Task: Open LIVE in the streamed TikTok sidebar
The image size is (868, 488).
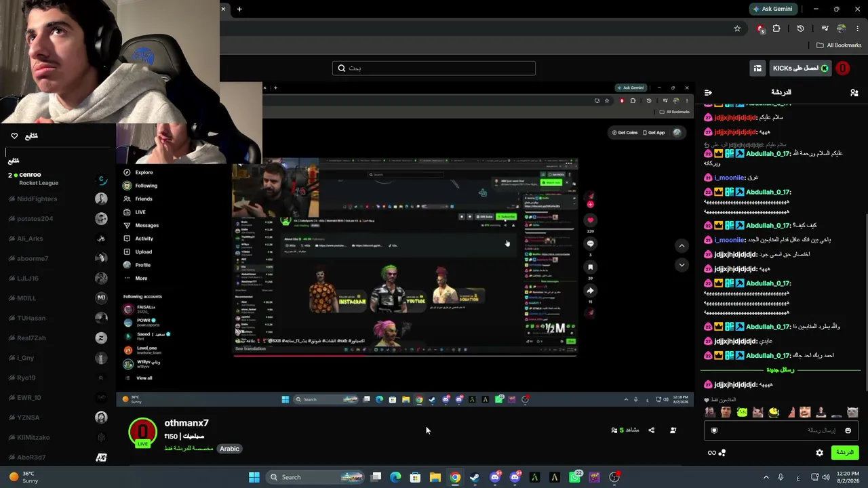Action: pos(134,212)
